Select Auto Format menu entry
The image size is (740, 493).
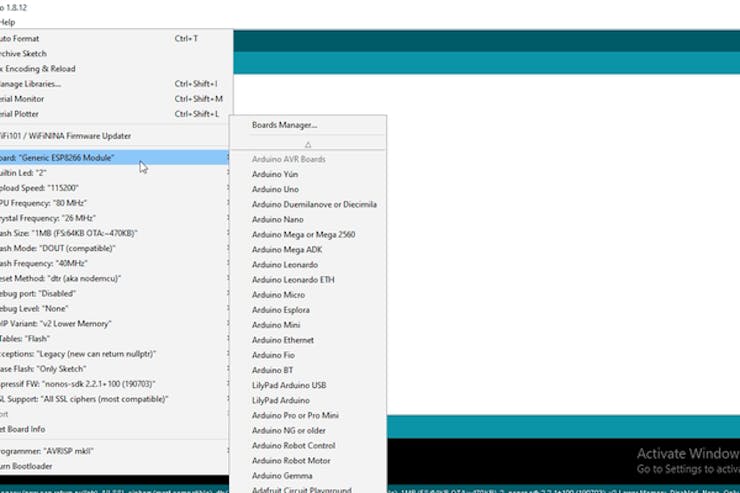(x=116, y=39)
